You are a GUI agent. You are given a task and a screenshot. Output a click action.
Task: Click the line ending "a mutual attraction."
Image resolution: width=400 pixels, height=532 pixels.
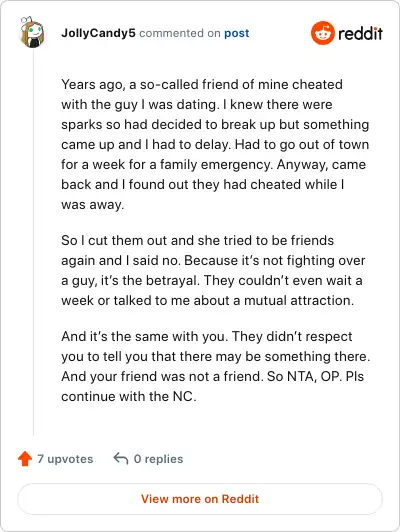(x=207, y=301)
